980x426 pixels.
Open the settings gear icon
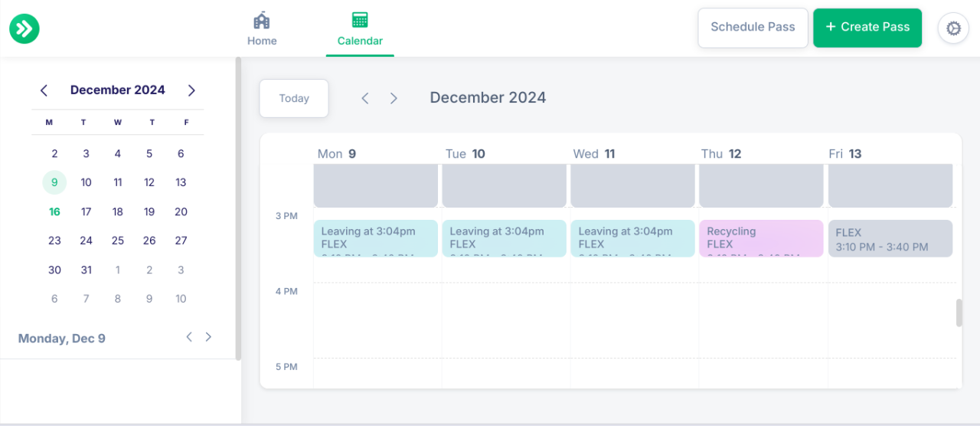(953, 28)
